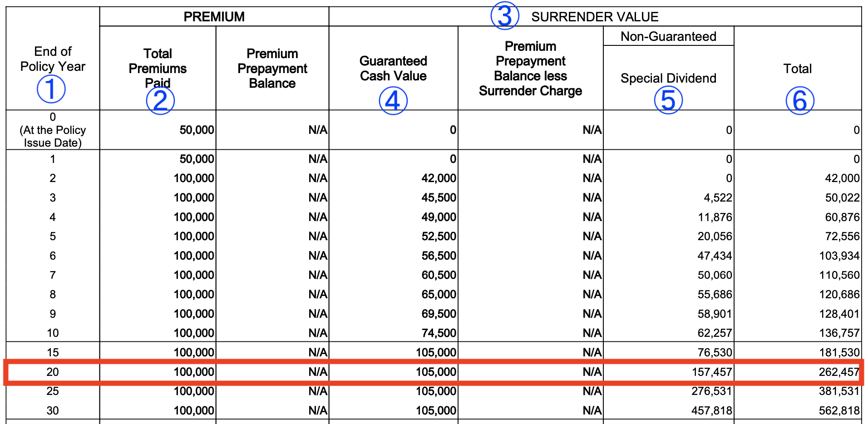Click the circled number 5 marker
868x424 pixels.
click(x=668, y=100)
